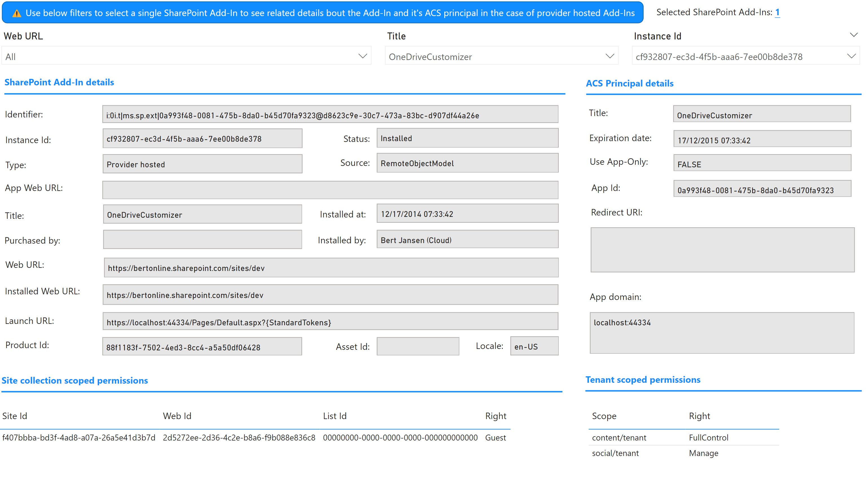Click the Launch URL field
Screen dimensions: 868x485
[330, 321]
